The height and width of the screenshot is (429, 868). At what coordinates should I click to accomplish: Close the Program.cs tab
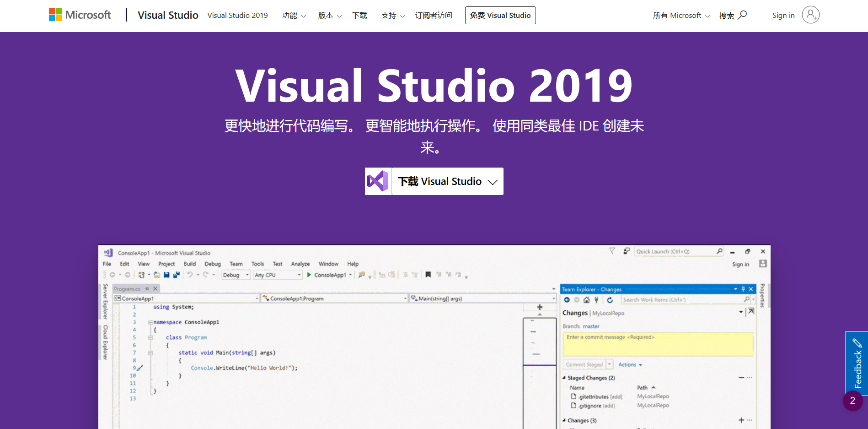[155, 288]
